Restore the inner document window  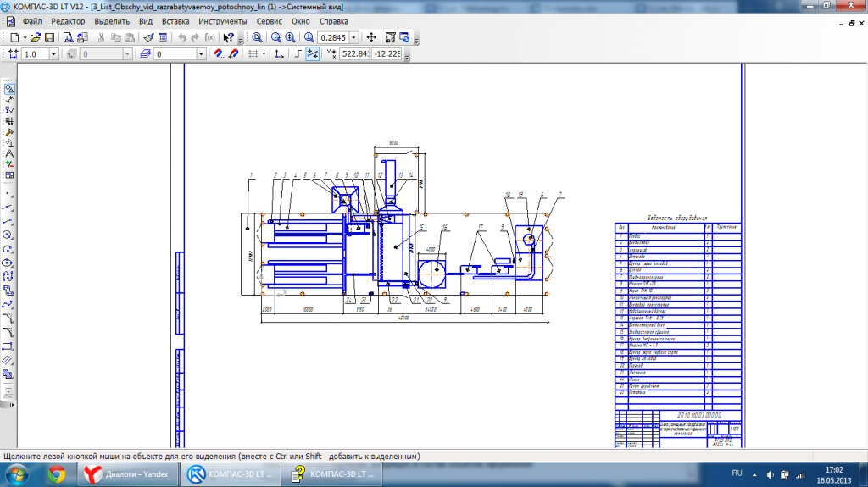coord(851,23)
